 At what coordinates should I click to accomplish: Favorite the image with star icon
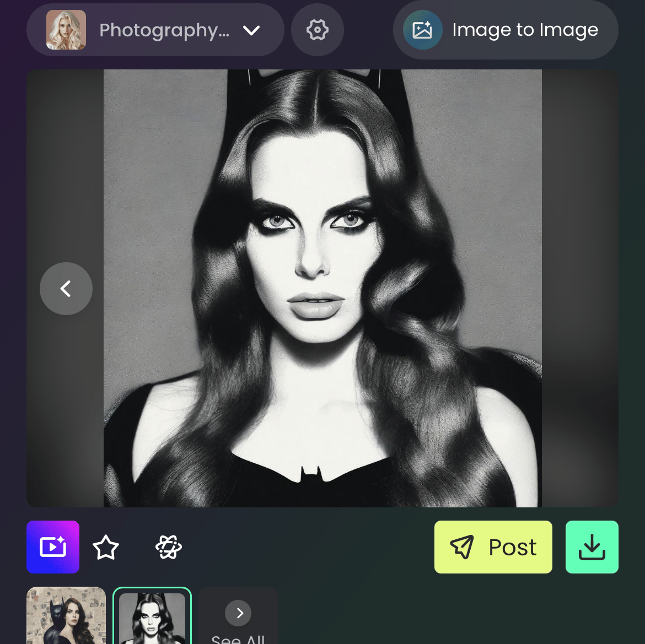point(106,547)
